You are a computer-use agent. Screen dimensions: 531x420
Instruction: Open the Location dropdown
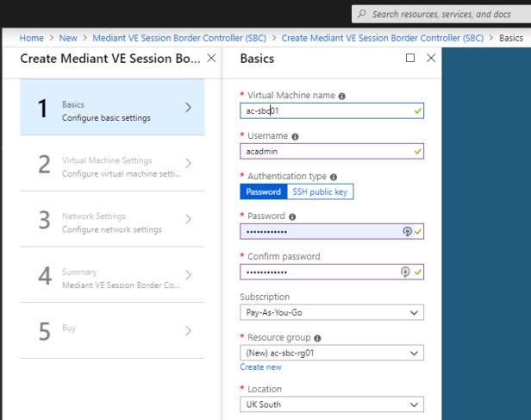point(331,404)
